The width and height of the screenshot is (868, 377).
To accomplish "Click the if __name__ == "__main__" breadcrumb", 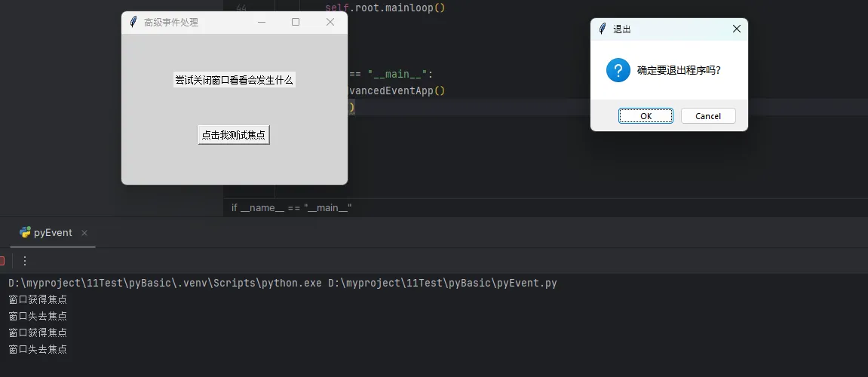I will tap(291, 208).
